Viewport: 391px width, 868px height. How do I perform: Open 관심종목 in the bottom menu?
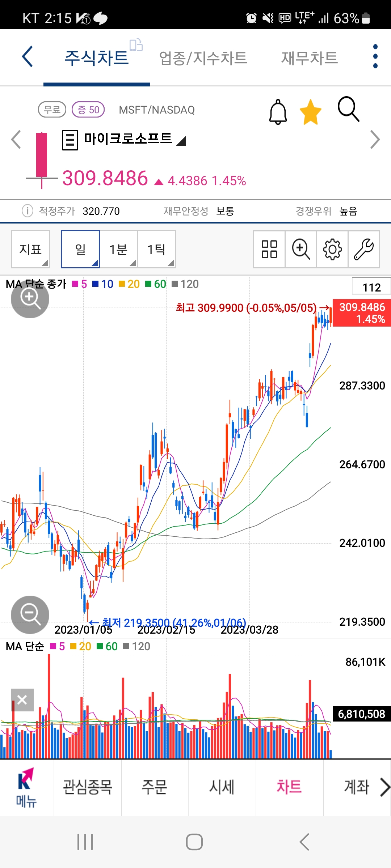88,787
